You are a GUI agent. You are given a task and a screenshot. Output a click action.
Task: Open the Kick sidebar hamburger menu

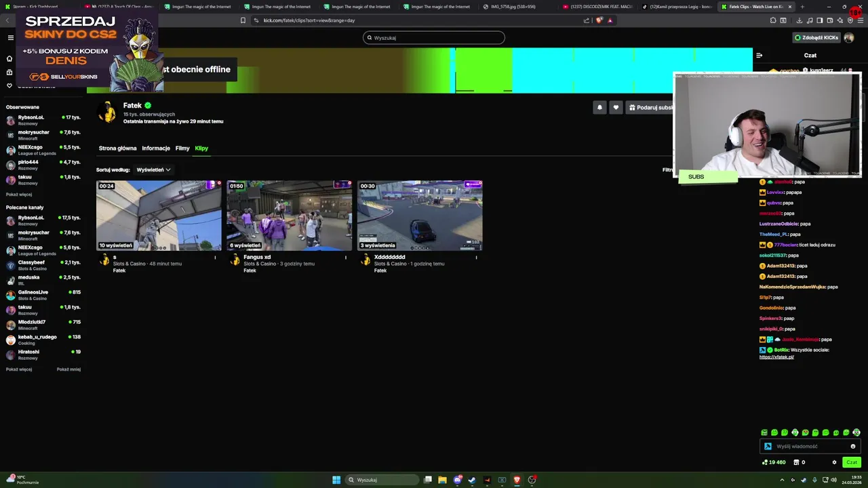point(10,37)
